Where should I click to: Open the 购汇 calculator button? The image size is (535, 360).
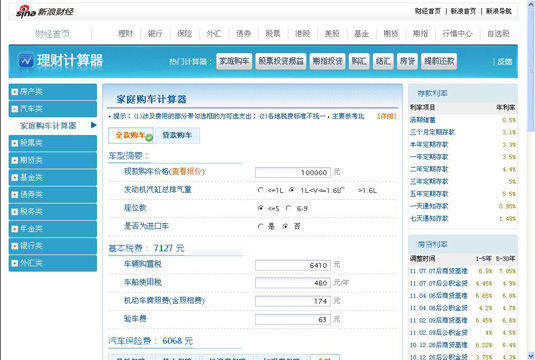pos(359,61)
